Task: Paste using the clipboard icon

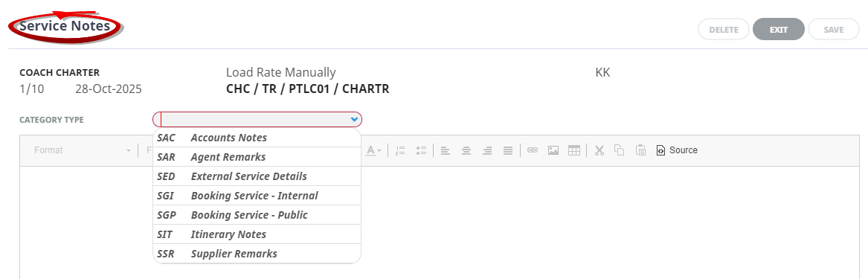Action: pyautogui.click(x=640, y=150)
